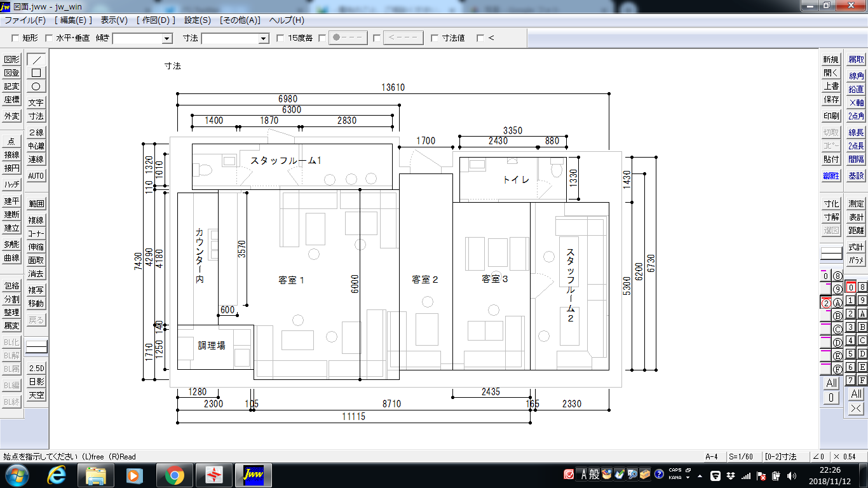Open Chrome from the taskbar
Viewport: 868px width, 488px height.
[x=174, y=475]
